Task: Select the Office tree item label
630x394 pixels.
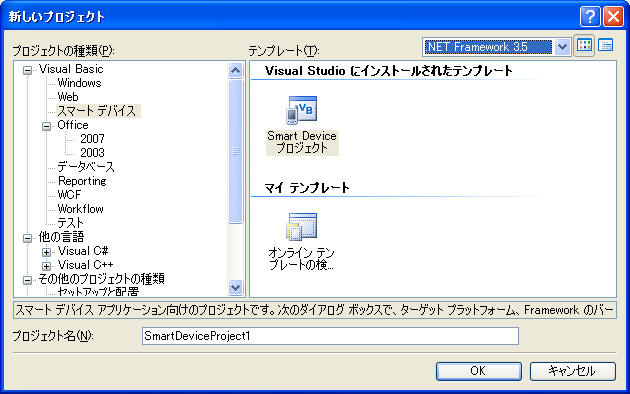Action: pyautogui.click(x=73, y=125)
